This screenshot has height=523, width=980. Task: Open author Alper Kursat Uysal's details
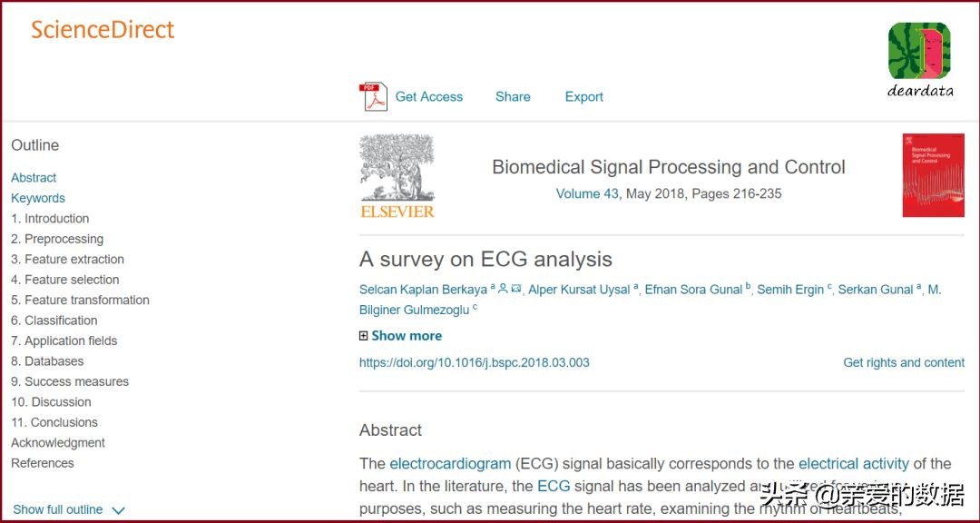579,290
